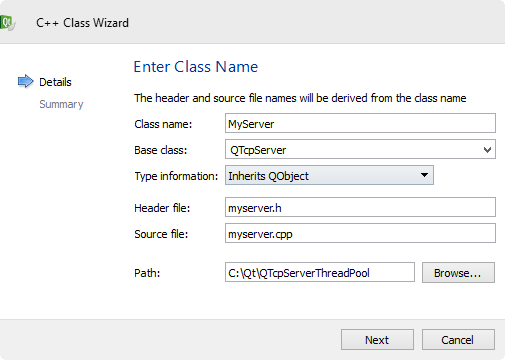The image size is (505, 360).
Task: Click the 'Type information:' label
Action: 176,176
